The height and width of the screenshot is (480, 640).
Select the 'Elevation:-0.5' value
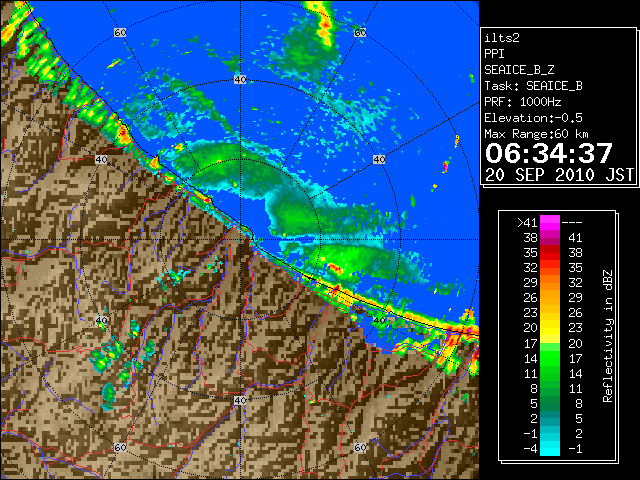point(533,118)
